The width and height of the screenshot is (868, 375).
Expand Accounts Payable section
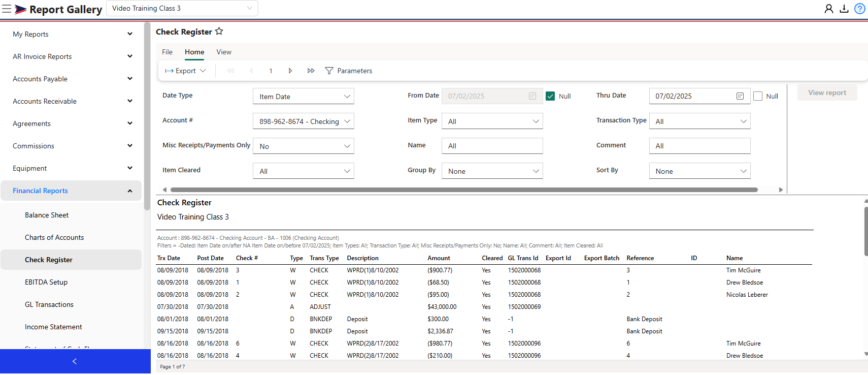click(x=71, y=79)
